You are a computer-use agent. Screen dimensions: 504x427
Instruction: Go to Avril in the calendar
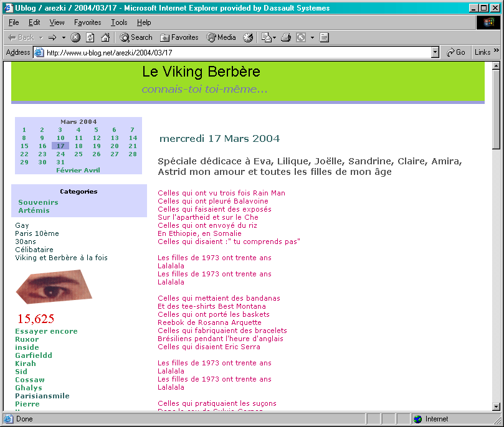[92, 170]
